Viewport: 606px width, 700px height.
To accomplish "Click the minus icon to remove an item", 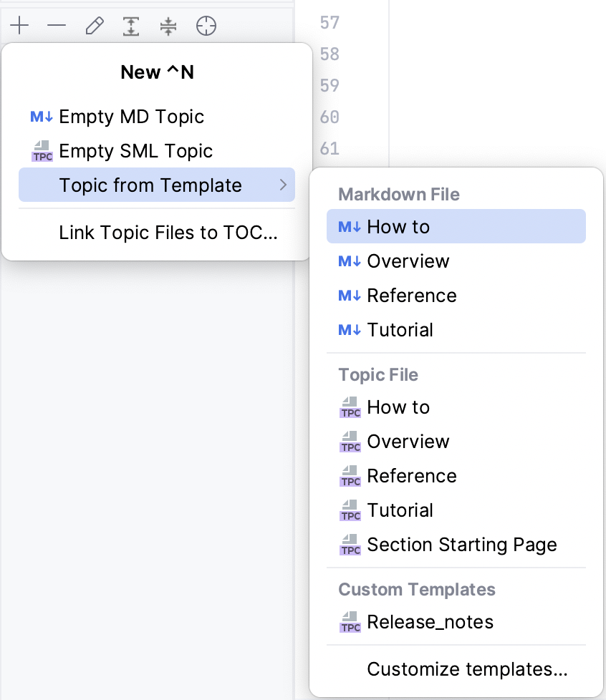I will tap(57, 26).
